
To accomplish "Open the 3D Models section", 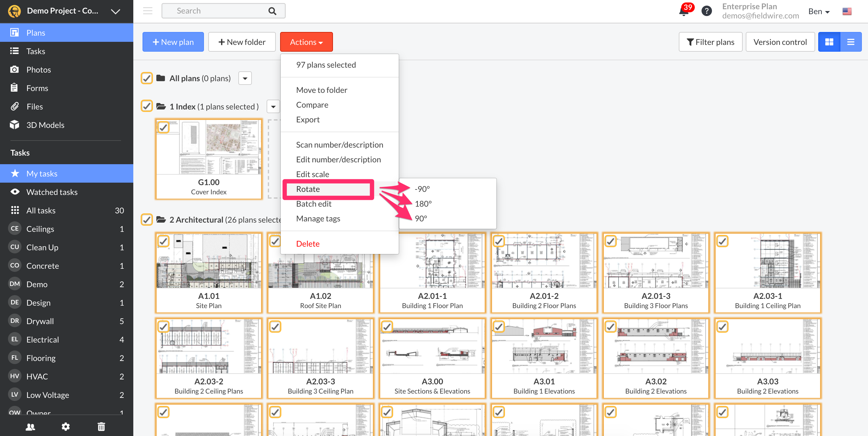I will click(45, 125).
